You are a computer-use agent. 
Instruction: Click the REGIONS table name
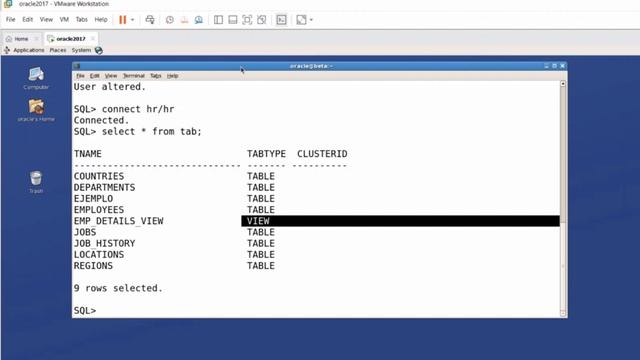[x=93, y=266]
